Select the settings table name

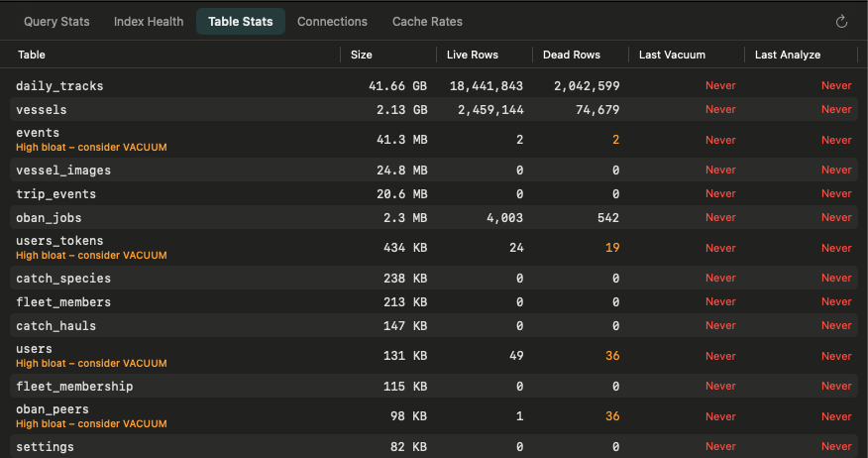(45, 447)
